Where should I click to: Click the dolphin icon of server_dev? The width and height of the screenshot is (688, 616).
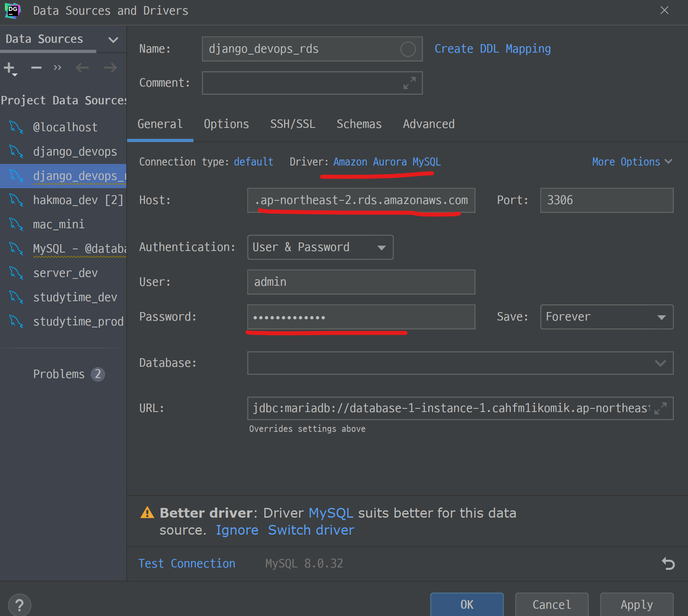(x=16, y=273)
